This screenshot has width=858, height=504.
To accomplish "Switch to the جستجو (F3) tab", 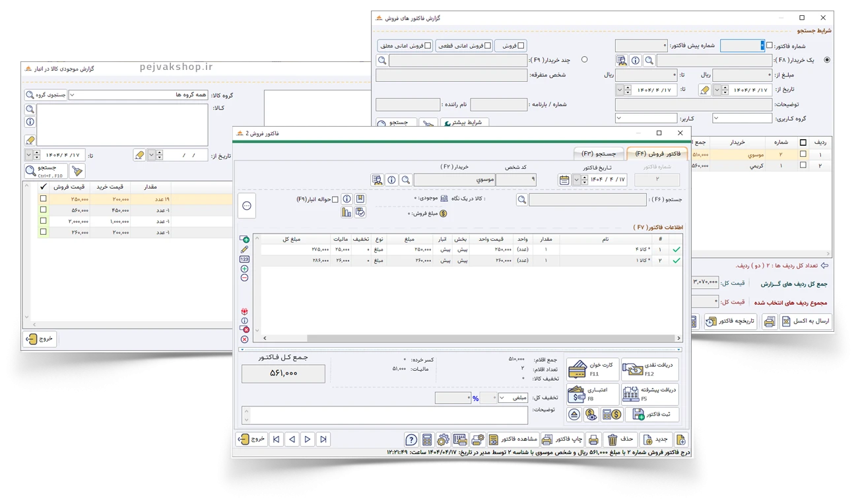I will point(599,154).
